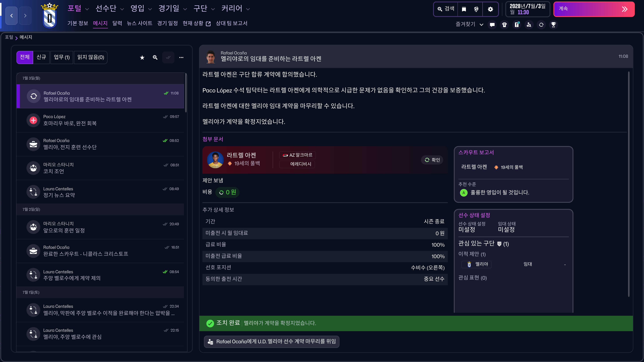
Task: Click the globe world icon
Action: pos(476,9)
